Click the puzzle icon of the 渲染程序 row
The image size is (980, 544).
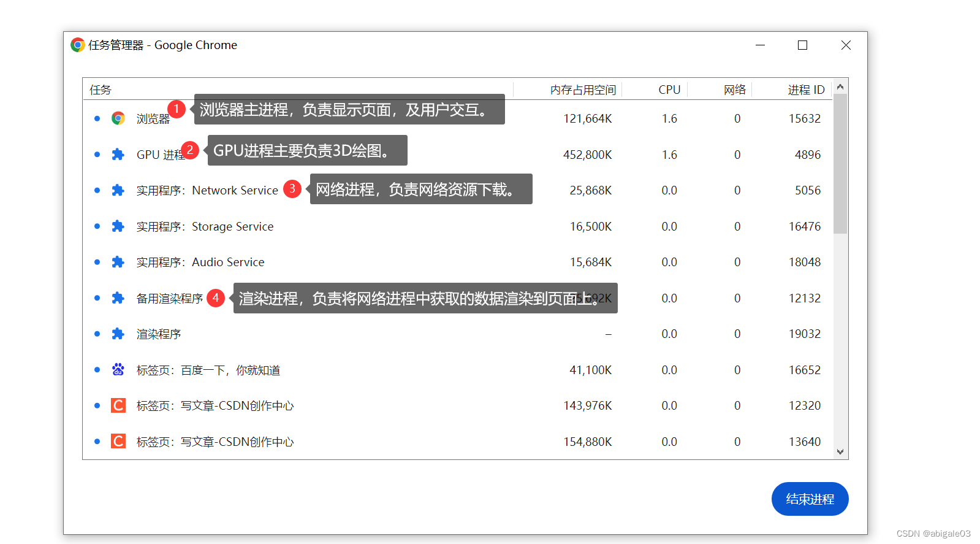pos(118,334)
